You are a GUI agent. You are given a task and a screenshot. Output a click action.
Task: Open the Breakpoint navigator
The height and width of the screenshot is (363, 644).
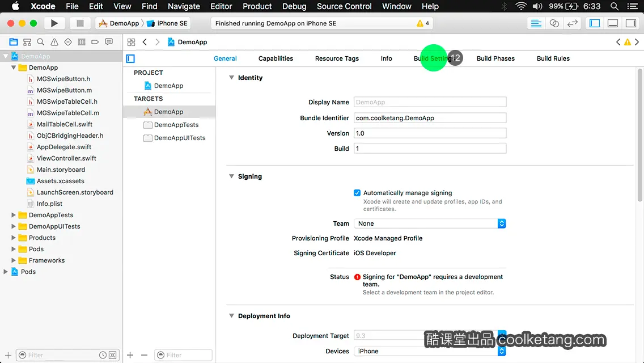(x=95, y=42)
